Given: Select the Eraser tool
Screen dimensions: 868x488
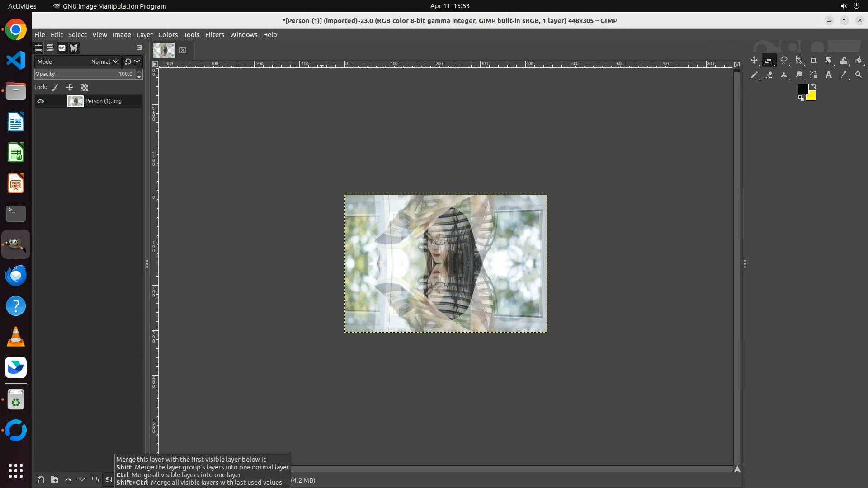Looking at the screenshot, I should (x=769, y=75).
